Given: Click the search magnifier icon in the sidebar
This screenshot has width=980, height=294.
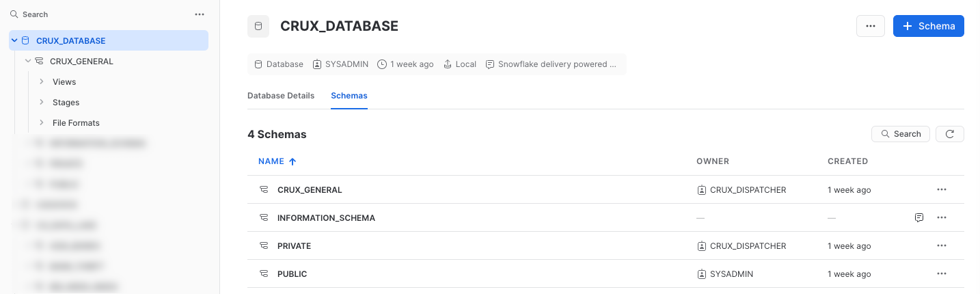Looking at the screenshot, I should coord(14,14).
